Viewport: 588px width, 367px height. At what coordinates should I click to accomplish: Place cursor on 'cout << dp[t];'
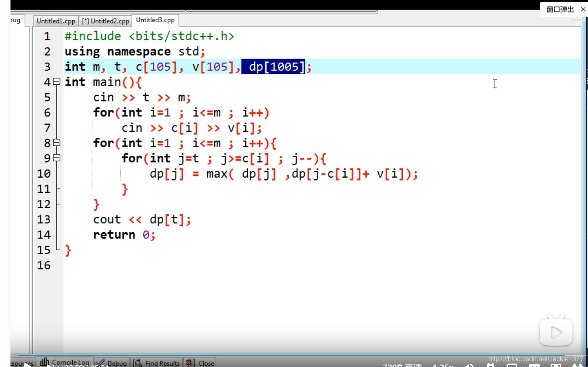coord(142,220)
